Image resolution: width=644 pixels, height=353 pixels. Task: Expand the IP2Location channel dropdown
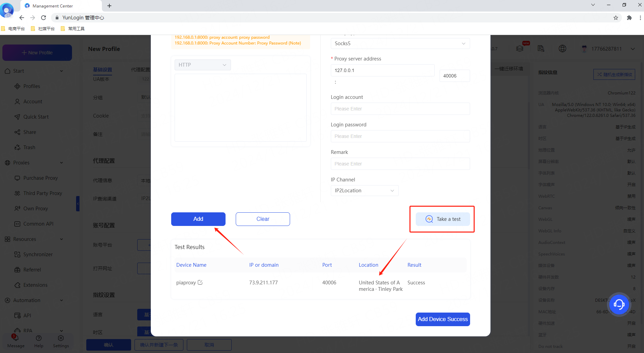click(364, 191)
